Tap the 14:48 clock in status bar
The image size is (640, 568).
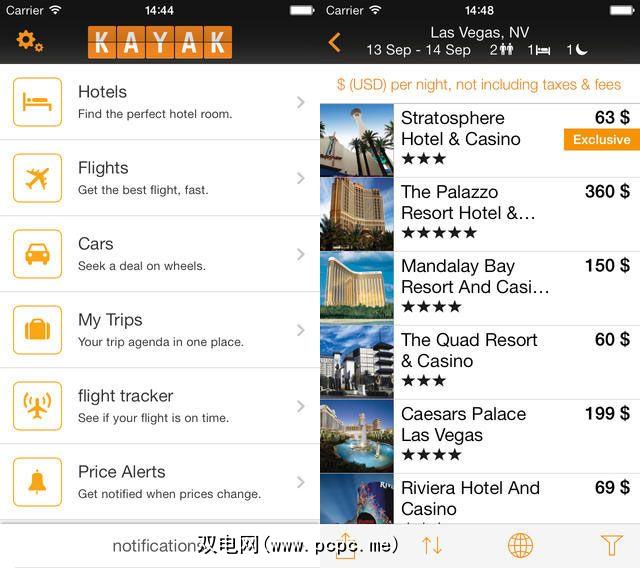click(479, 10)
